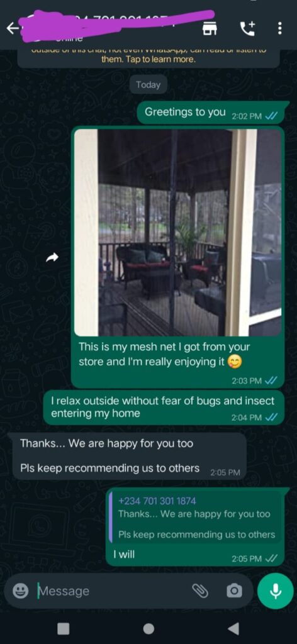
Task: Open the screened porch photo
Action: click(x=177, y=233)
